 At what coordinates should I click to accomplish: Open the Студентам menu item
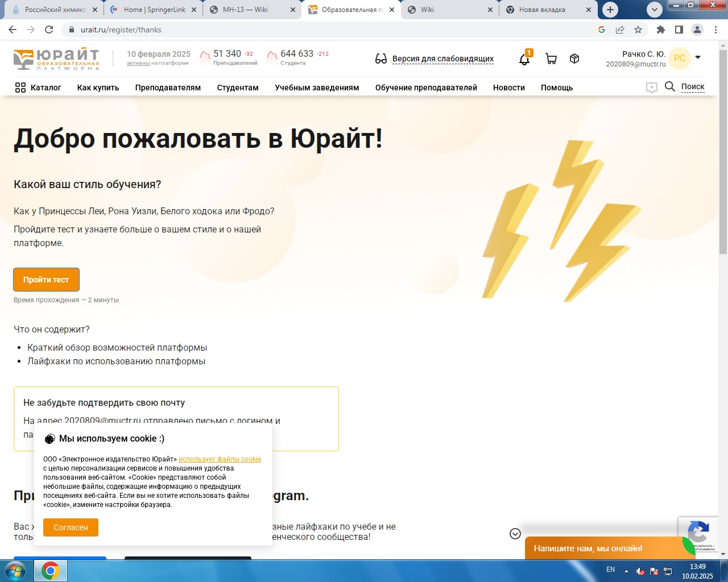238,88
